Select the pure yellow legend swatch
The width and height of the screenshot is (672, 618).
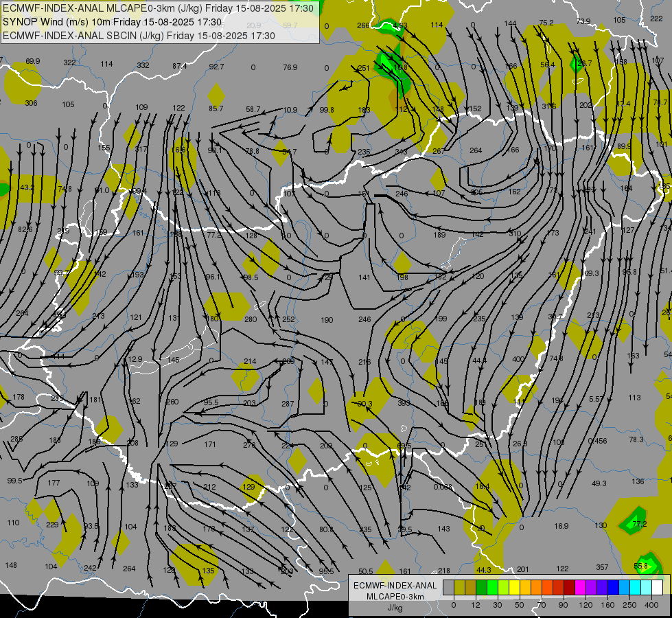514,588
